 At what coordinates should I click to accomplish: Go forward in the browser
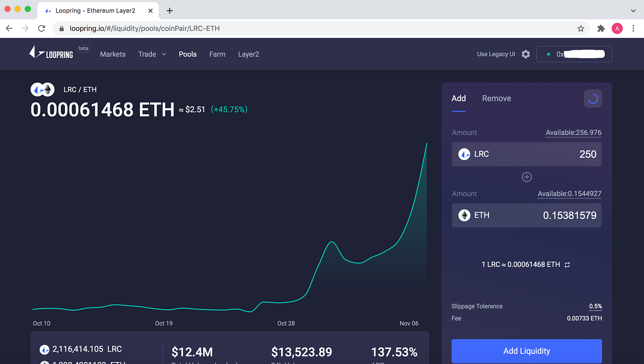click(25, 29)
